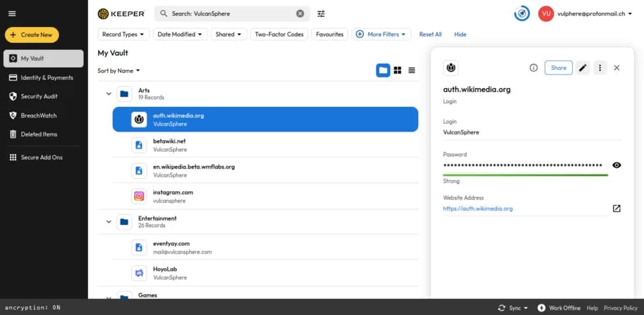Viewport: 644px width, 315px height.
Task: Open the More Filters dropdown
Action: tap(381, 34)
